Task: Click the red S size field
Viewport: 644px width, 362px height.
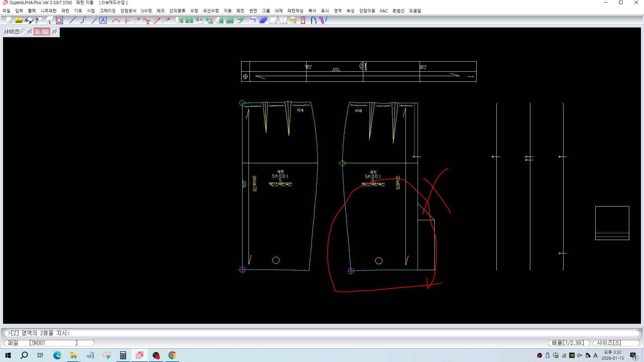Action: (x=42, y=32)
